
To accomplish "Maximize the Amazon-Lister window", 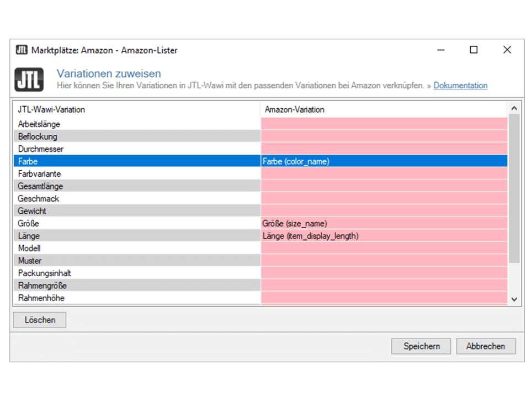I will tap(474, 50).
